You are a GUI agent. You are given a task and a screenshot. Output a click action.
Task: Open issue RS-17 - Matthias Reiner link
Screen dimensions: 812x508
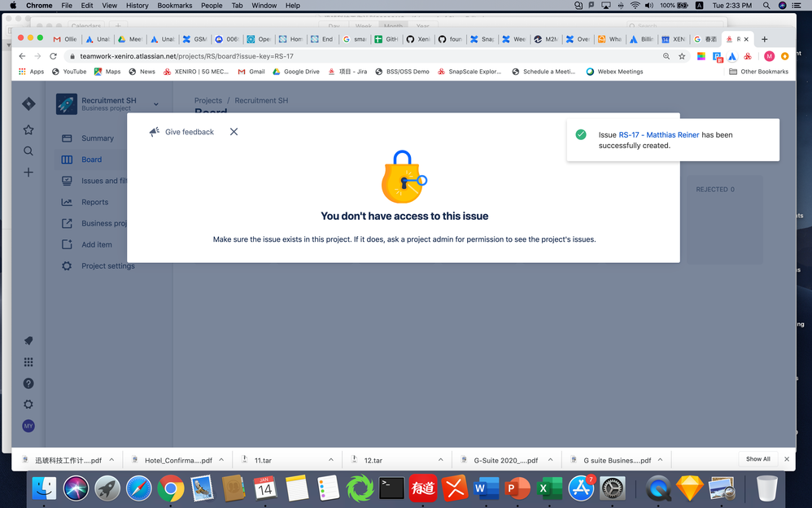[660, 134]
